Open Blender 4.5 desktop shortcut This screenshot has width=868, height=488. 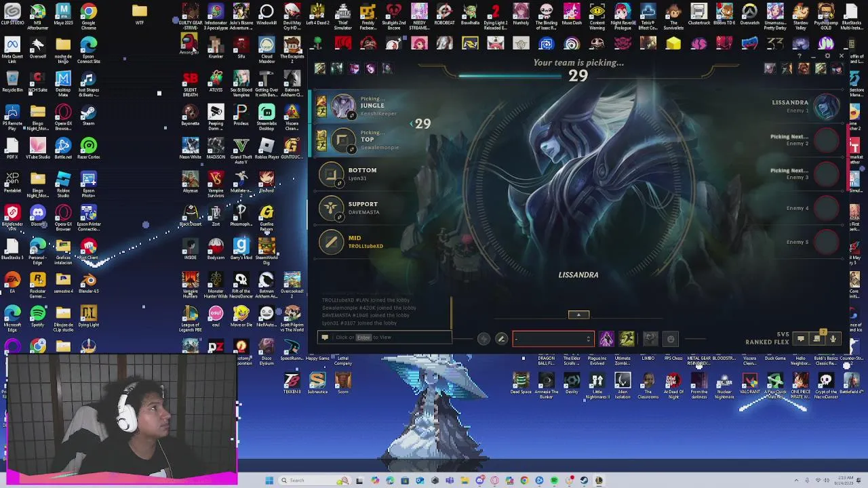(88, 283)
